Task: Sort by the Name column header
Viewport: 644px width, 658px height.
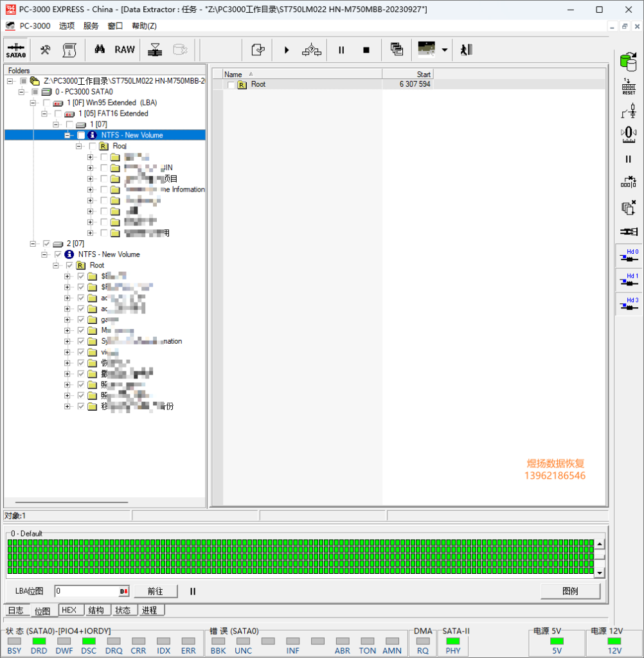Action: tap(301, 75)
